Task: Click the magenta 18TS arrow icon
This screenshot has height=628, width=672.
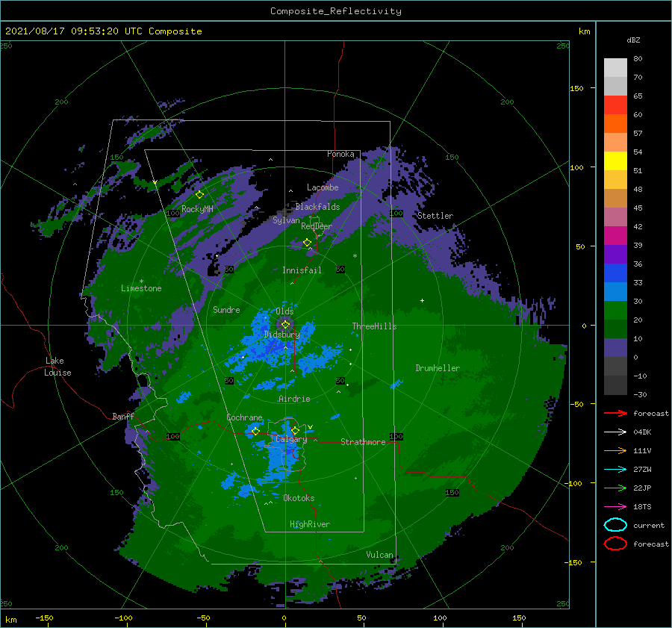Action: (x=615, y=507)
